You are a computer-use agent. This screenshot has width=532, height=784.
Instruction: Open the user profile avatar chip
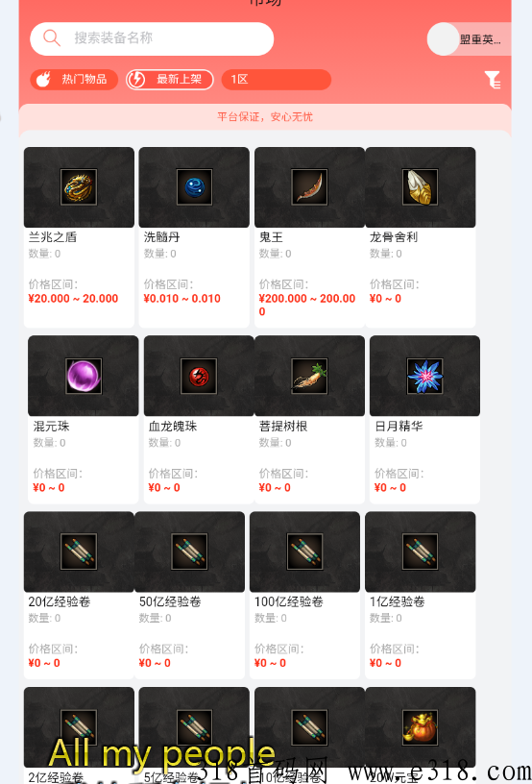point(469,39)
